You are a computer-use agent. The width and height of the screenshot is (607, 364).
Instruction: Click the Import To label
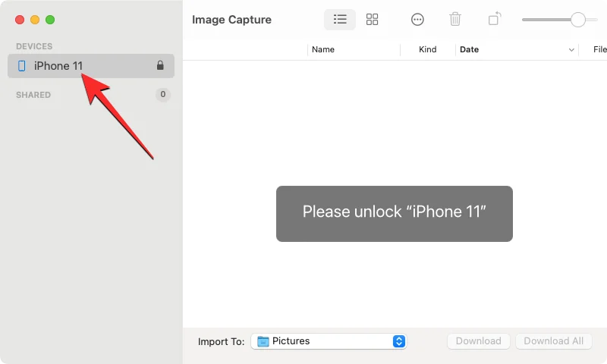(221, 341)
